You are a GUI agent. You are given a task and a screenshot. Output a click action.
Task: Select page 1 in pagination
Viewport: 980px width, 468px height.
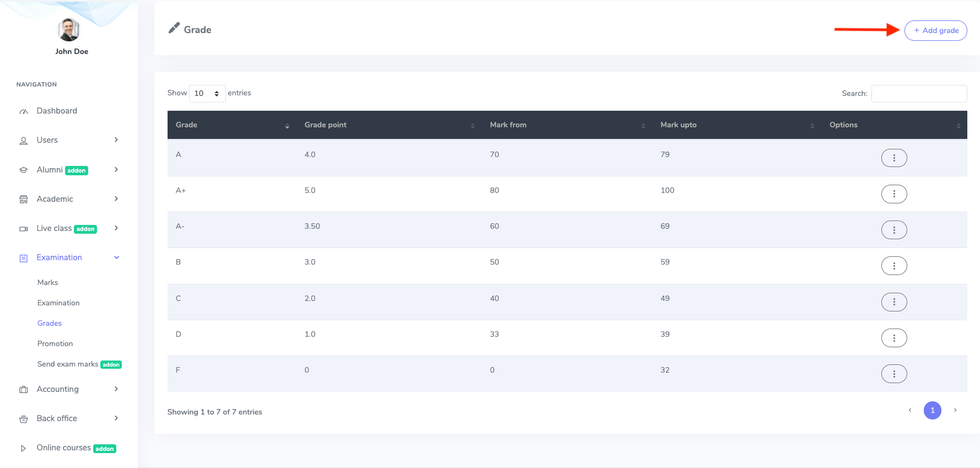[x=932, y=410]
